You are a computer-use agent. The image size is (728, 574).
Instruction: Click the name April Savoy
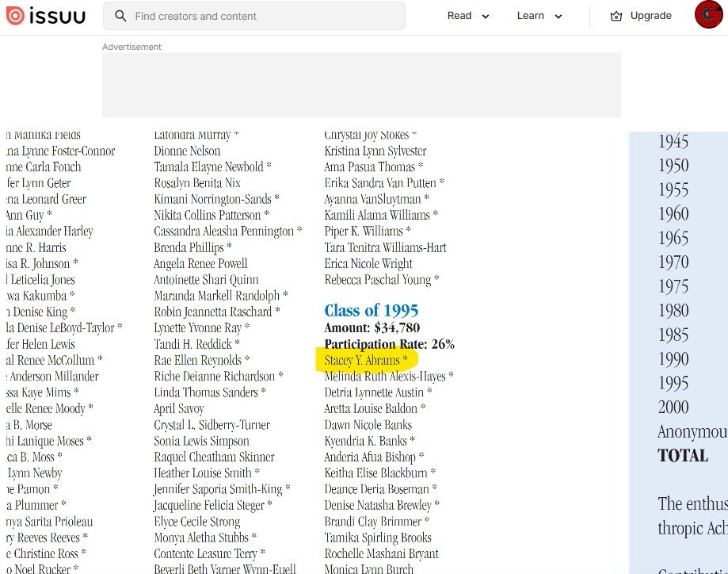[x=179, y=409]
